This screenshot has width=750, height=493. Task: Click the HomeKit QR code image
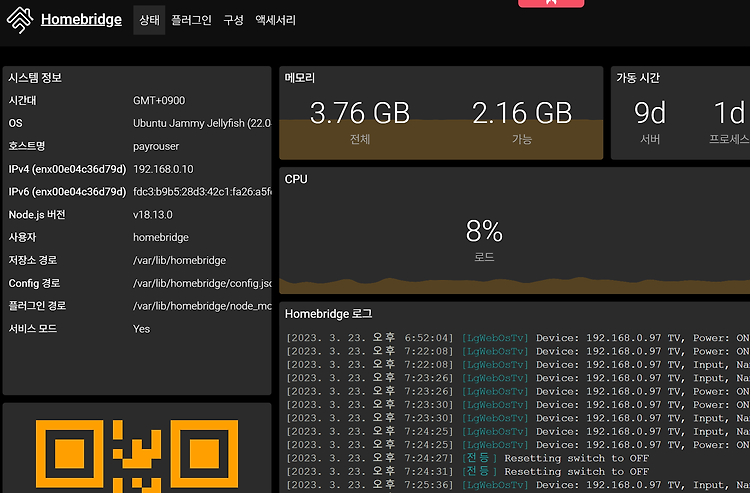point(137,456)
